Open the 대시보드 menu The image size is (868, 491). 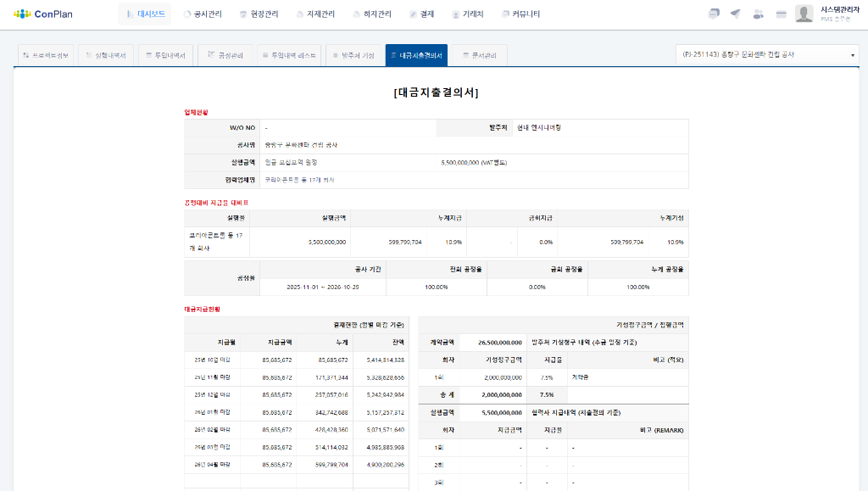[145, 14]
